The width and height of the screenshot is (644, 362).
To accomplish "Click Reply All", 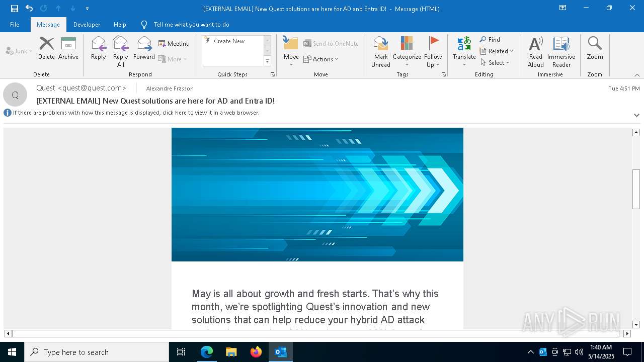I will coord(121,51).
